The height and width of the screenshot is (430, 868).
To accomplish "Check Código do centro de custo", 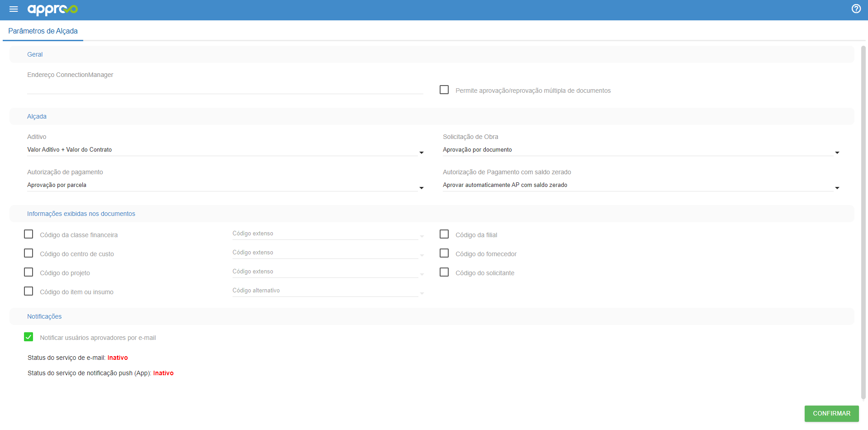I will [28, 253].
